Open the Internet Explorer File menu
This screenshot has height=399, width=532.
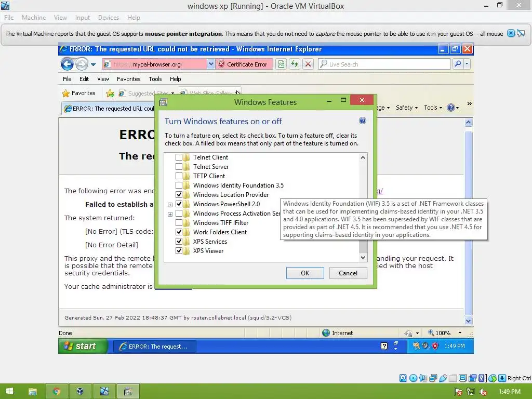(67, 79)
